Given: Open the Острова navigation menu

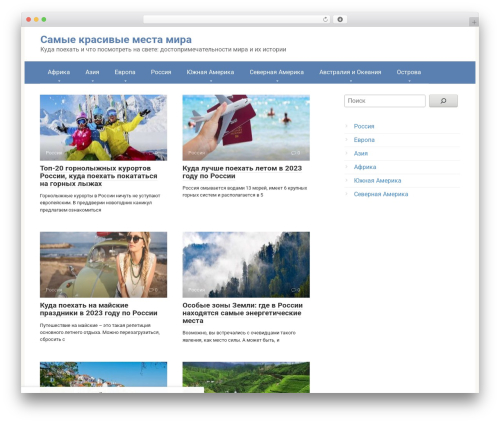Looking at the screenshot, I should point(409,72).
